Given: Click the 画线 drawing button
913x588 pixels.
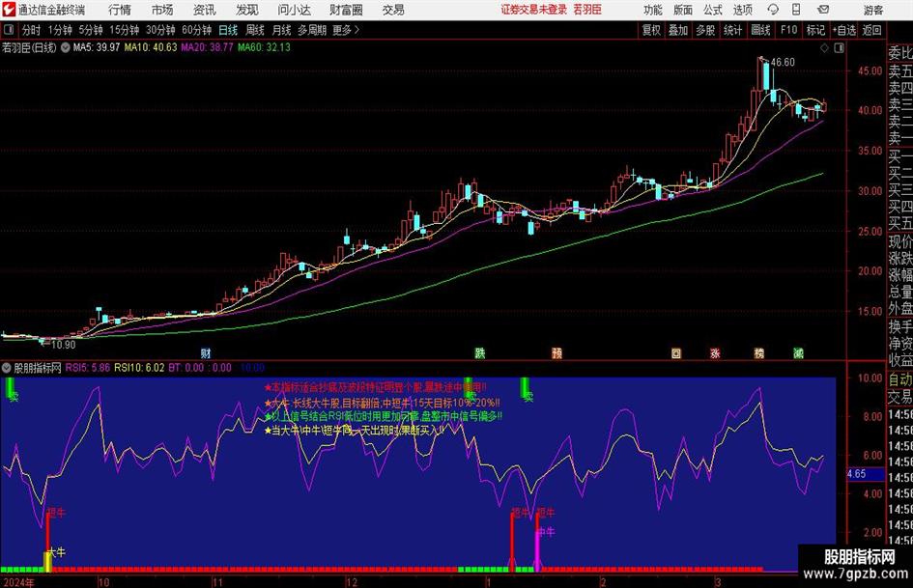Looking at the screenshot, I should (760, 30).
